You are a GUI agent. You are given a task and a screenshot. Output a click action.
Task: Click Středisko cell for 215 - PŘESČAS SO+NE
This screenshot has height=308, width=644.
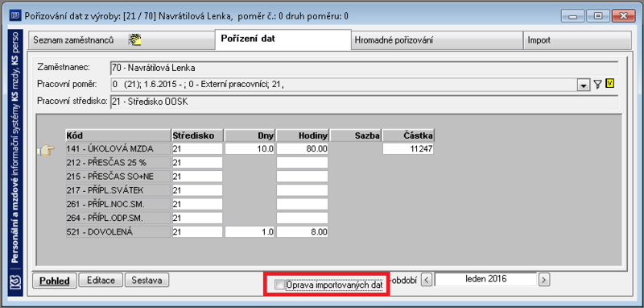[x=197, y=177]
